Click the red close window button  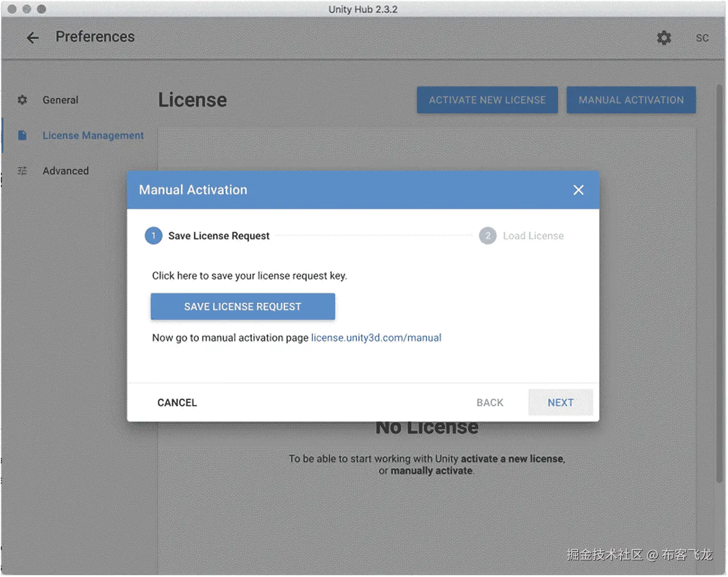12,9
